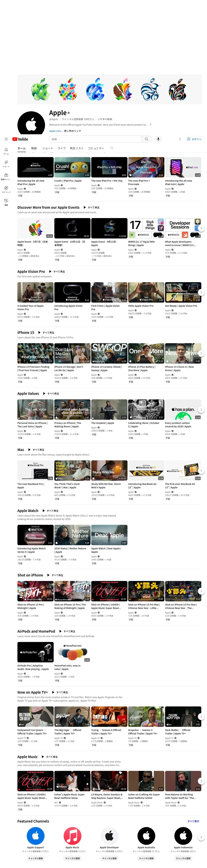Viewport: 207px width, 868px height.
Task: Subscribe to Apple Support with チャンネル登録
Action: pos(36,858)
